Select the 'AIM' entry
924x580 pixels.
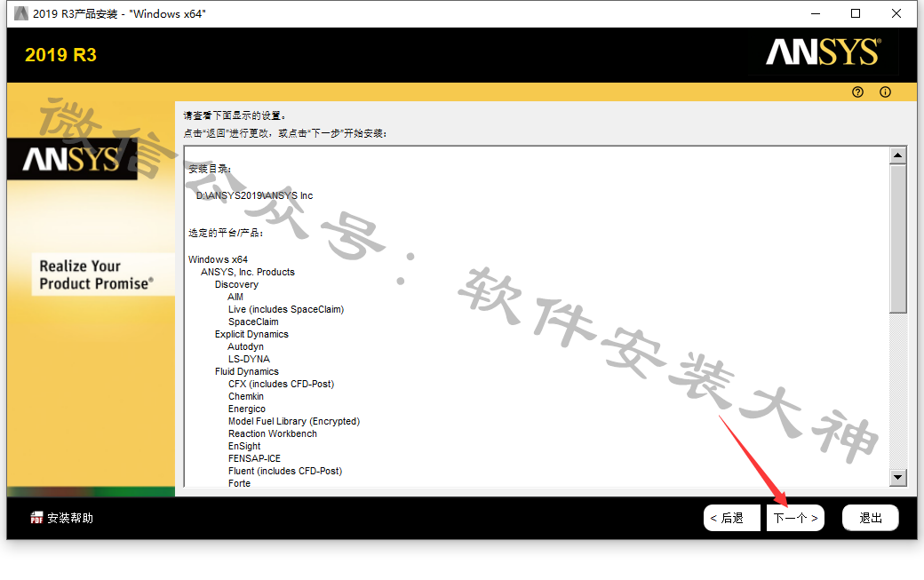click(x=235, y=297)
